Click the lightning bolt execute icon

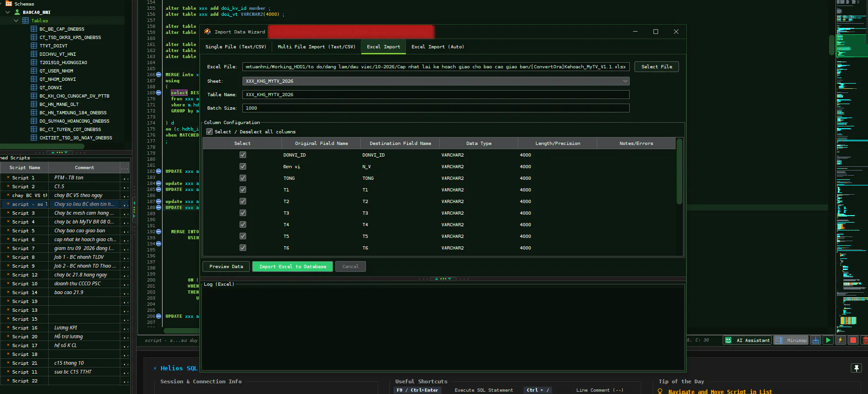click(840, 340)
